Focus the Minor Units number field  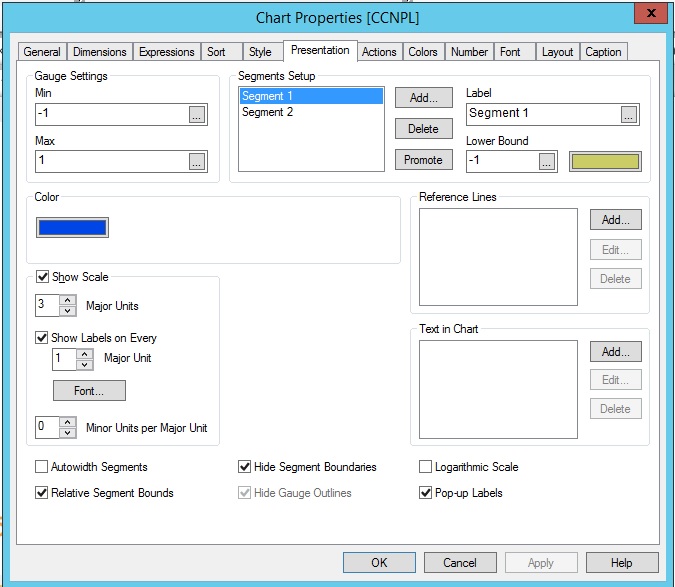(x=47, y=427)
